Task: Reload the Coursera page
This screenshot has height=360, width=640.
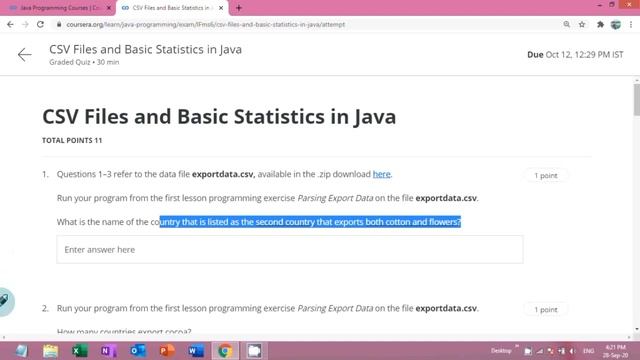Action: (40, 24)
